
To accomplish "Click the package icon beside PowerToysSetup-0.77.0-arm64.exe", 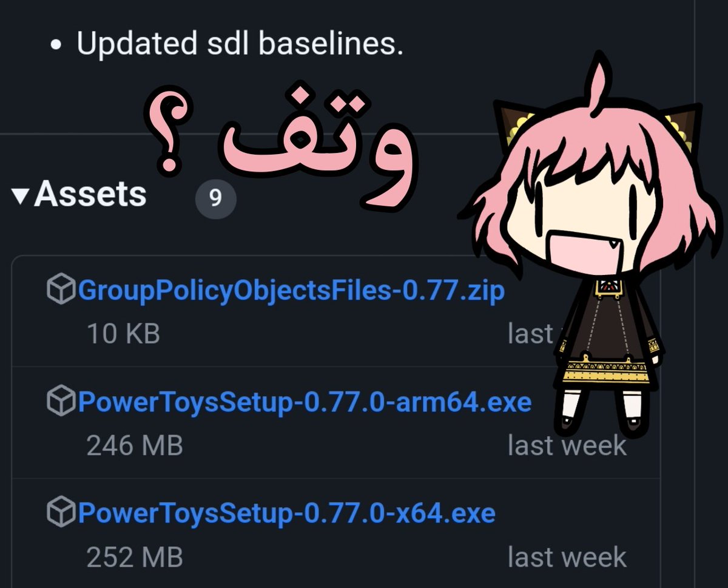I will 61,401.
